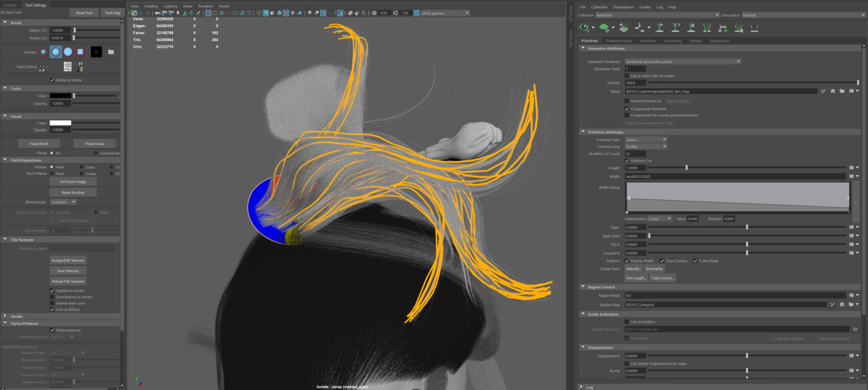Screen dimensions: 868x390
Task: Open the Artisan brush shape folder browser
Action: pyautogui.click(x=111, y=52)
